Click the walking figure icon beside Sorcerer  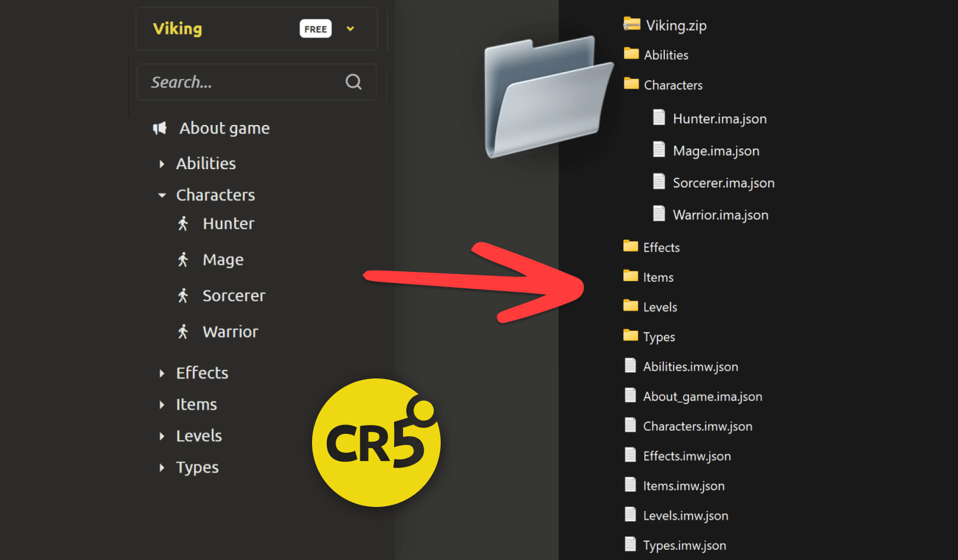(183, 295)
